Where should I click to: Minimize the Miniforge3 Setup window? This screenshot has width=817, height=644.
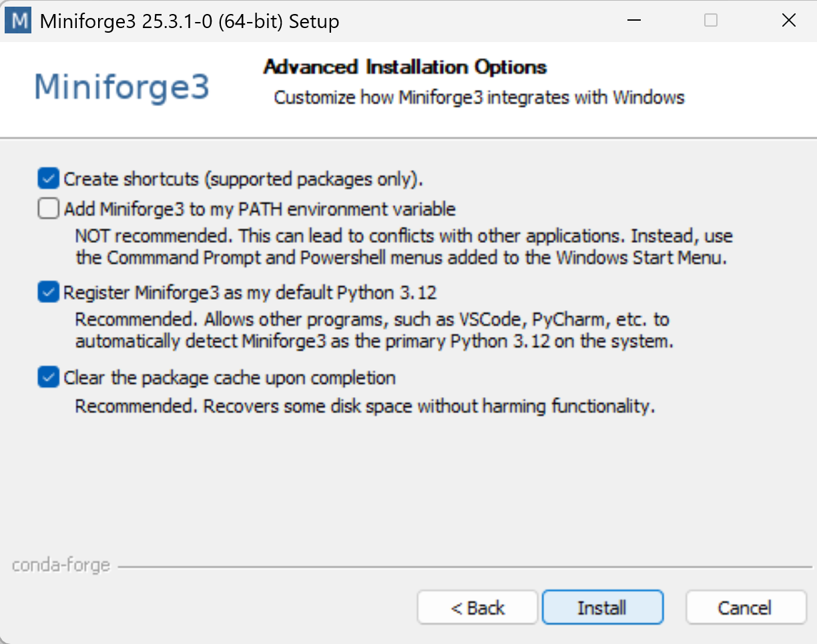(x=633, y=21)
